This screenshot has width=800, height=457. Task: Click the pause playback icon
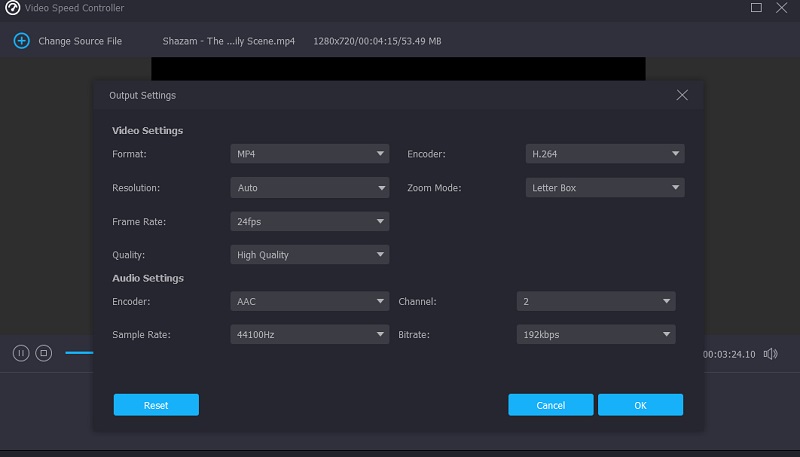[x=21, y=353]
